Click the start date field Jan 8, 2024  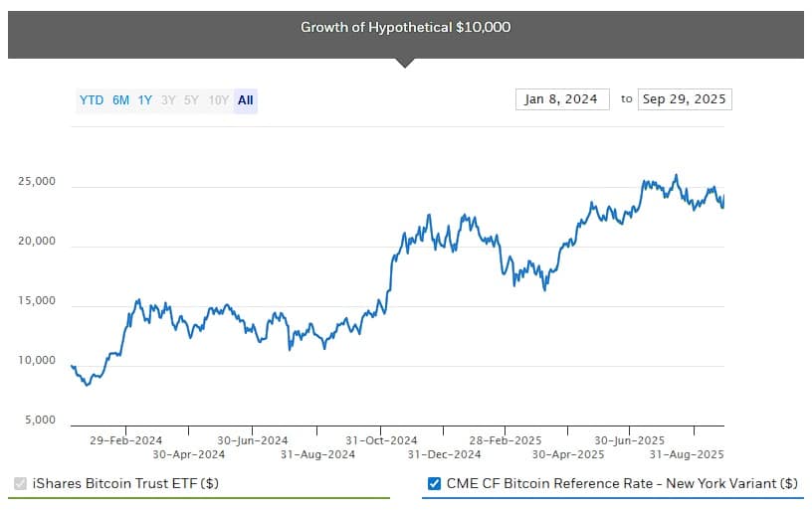(x=562, y=99)
